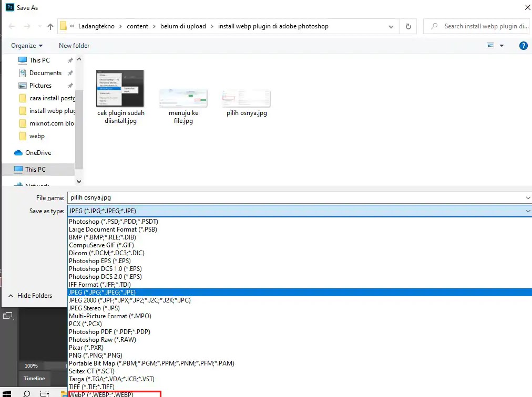532x397 pixels.
Task: Open Pictures in navigation pane
Action: (x=40, y=86)
